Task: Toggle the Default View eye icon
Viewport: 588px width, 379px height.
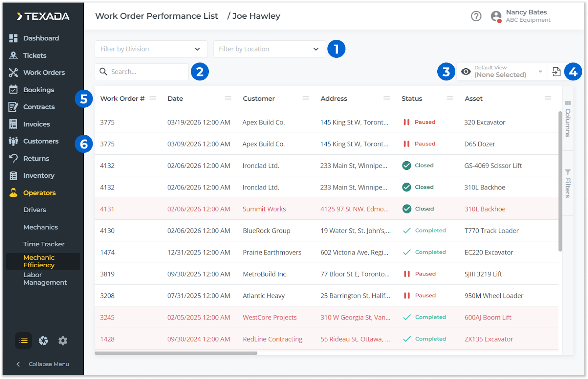Action: pos(466,72)
